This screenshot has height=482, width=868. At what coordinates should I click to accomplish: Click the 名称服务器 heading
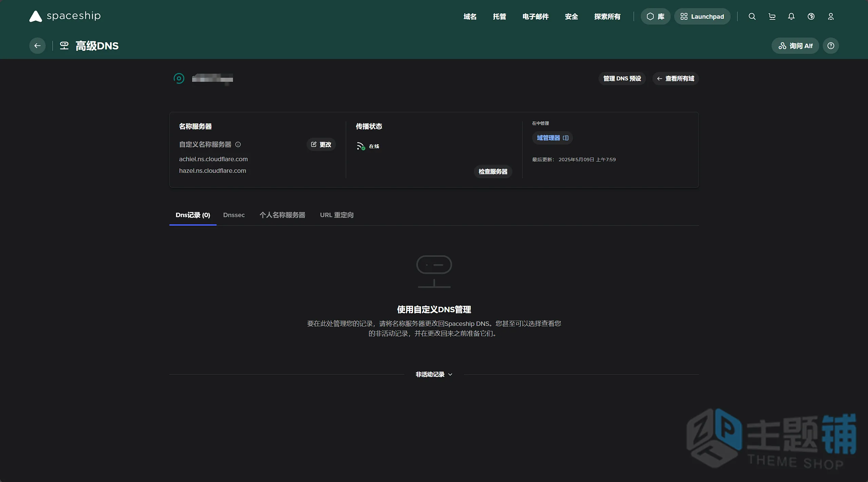point(196,126)
